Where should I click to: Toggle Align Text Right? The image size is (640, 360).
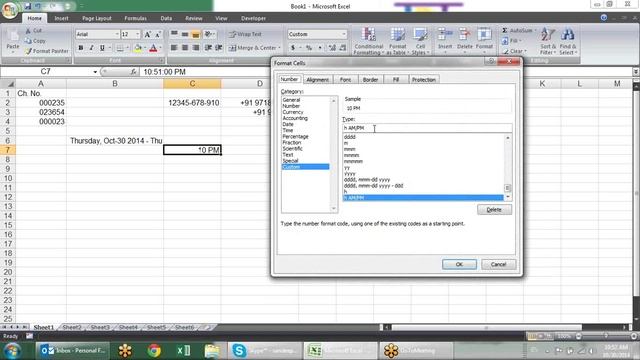click(x=196, y=48)
